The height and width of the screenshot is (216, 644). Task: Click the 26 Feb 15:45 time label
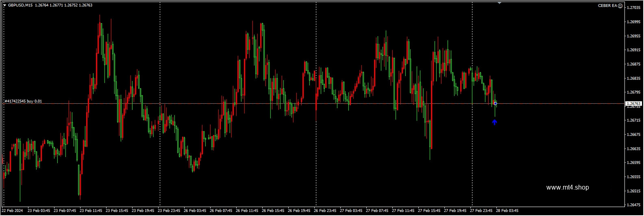(273, 211)
